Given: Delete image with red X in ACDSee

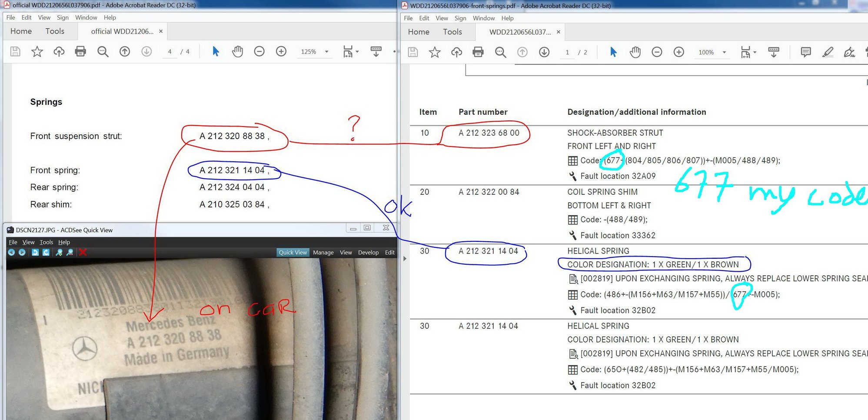Looking at the screenshot, I should (83, 253).
